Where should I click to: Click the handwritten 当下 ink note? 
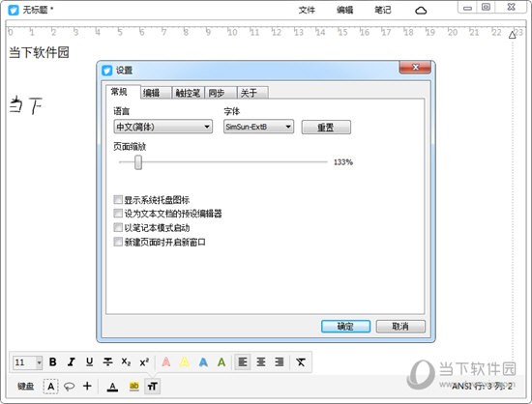[26, 105]
